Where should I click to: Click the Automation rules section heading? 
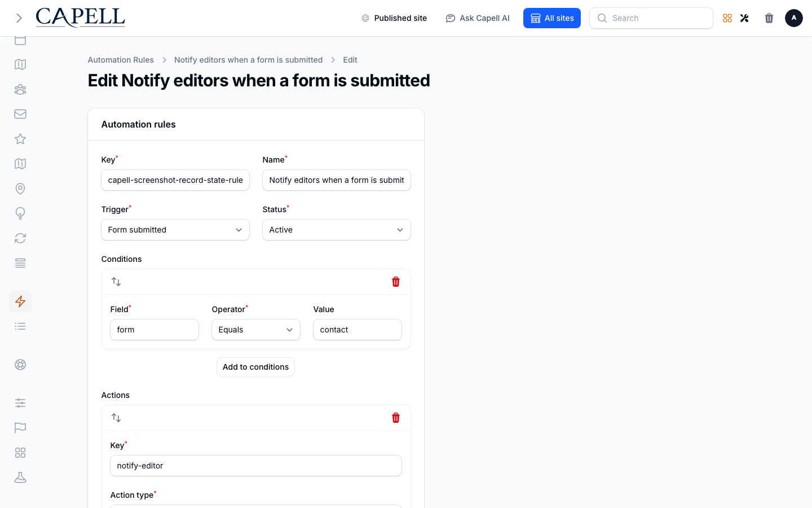click(x=138, y=124)
